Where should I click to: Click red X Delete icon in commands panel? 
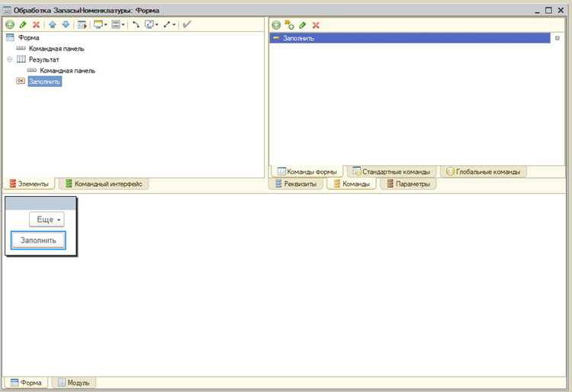pos(316,25)
